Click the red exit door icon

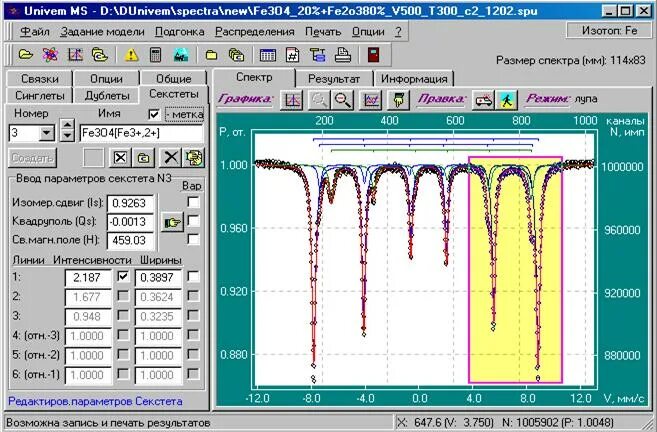coord(373,54)
